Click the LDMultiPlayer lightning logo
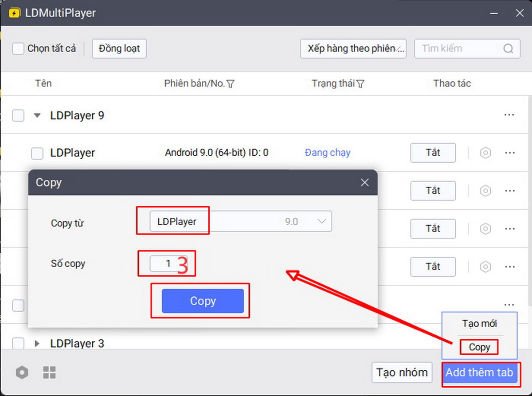 [x=15, y=13]
